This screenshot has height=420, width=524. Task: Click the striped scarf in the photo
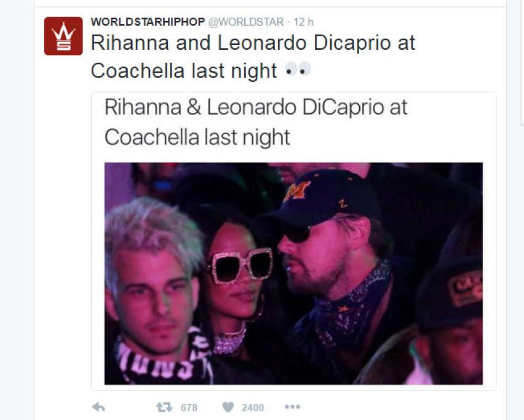click(164, 359)
